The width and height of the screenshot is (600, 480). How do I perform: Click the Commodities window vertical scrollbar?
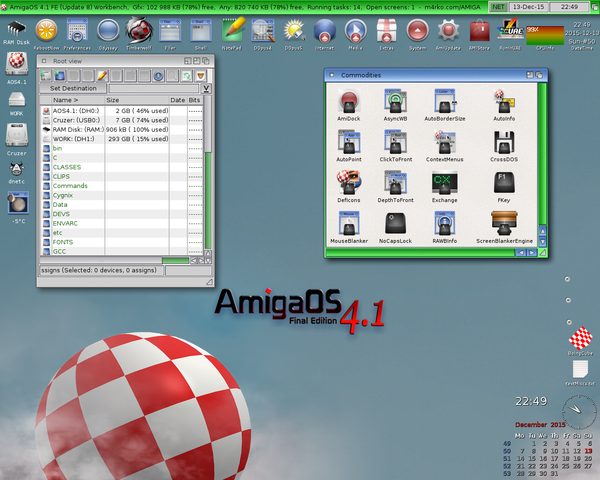542,154
